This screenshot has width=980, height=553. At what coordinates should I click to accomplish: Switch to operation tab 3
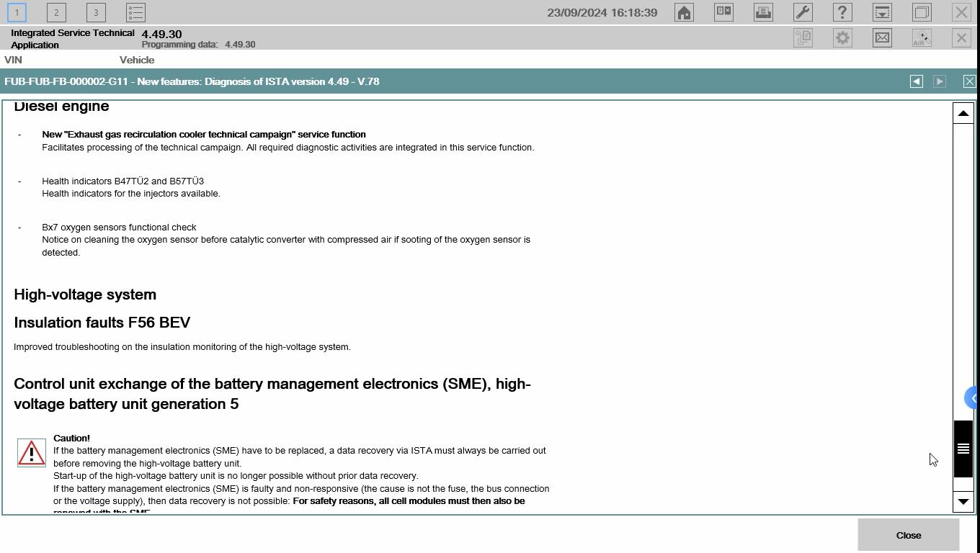click(96, 12)
